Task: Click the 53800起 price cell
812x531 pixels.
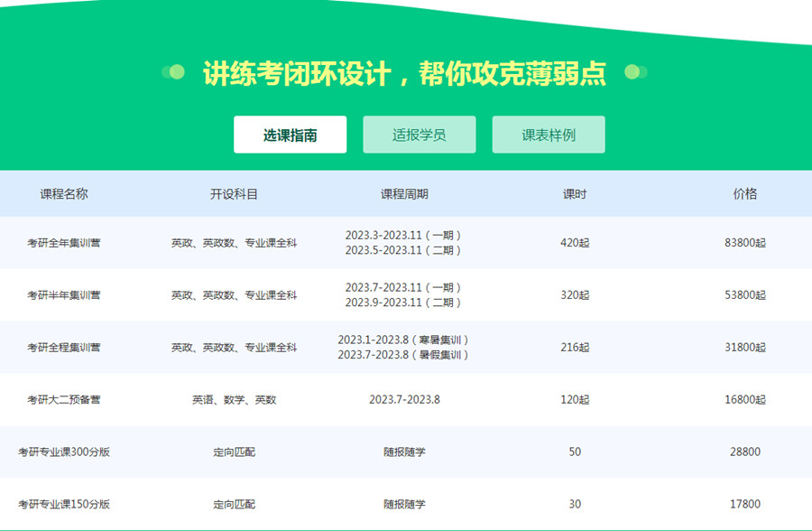Action: click(x=745, y=295)
